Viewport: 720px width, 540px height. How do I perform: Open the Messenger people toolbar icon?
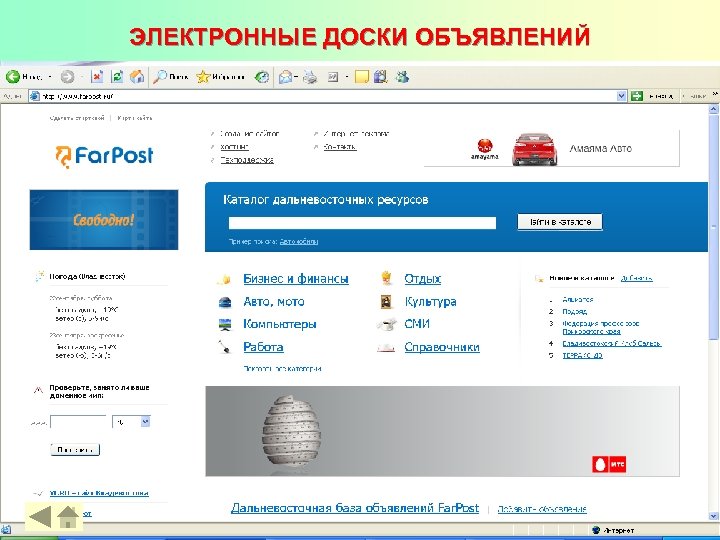tap(402, 77)
